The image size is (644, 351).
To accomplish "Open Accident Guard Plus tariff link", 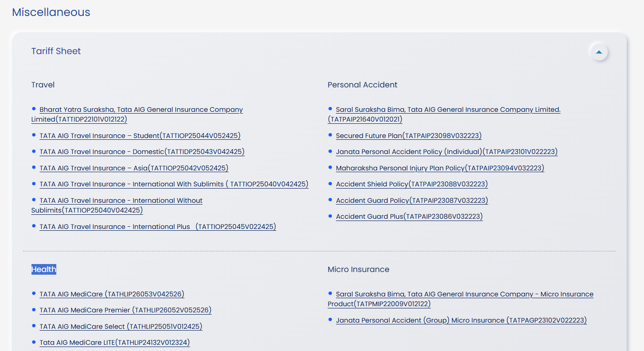I will pos(409,217).
